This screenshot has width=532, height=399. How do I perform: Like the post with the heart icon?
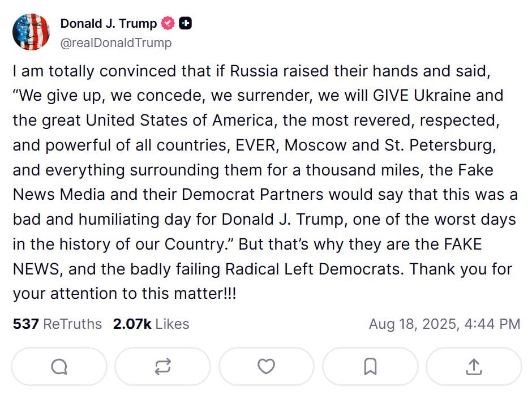pos(267,366)
